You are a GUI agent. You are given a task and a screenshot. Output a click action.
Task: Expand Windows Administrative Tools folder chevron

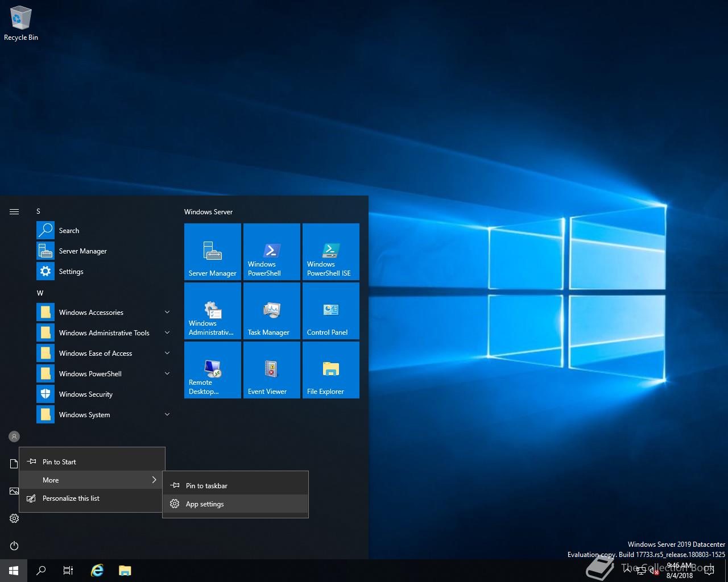coord(167,332)
